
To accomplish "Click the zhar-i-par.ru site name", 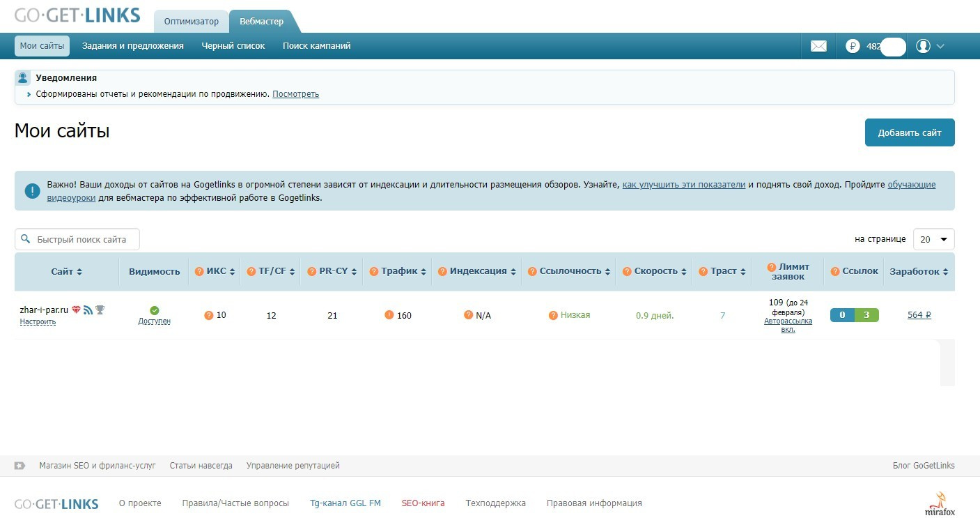I will coord(44,310).
